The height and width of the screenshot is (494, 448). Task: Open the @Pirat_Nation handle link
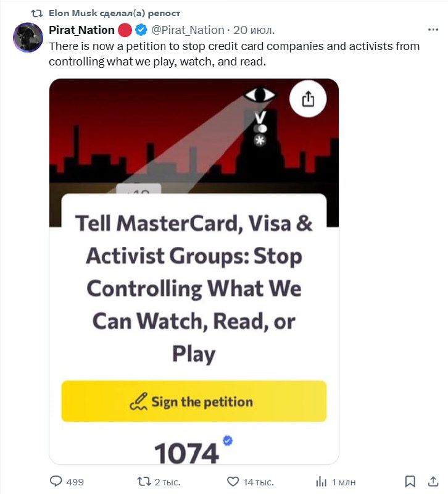188,30
